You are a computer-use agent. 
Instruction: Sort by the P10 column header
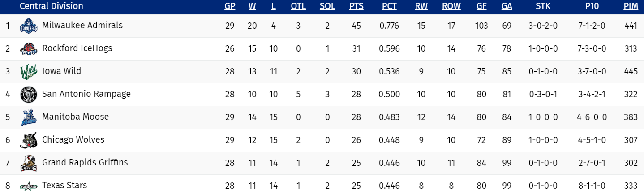591,6
